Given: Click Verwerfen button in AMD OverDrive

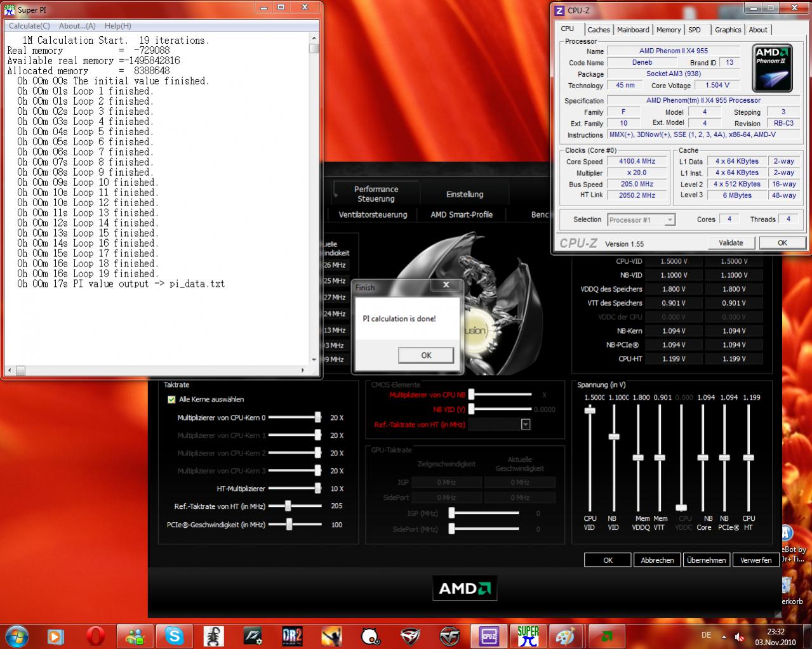Looking at the screenshot, I should pyautogui.click(x=755, y=560).
